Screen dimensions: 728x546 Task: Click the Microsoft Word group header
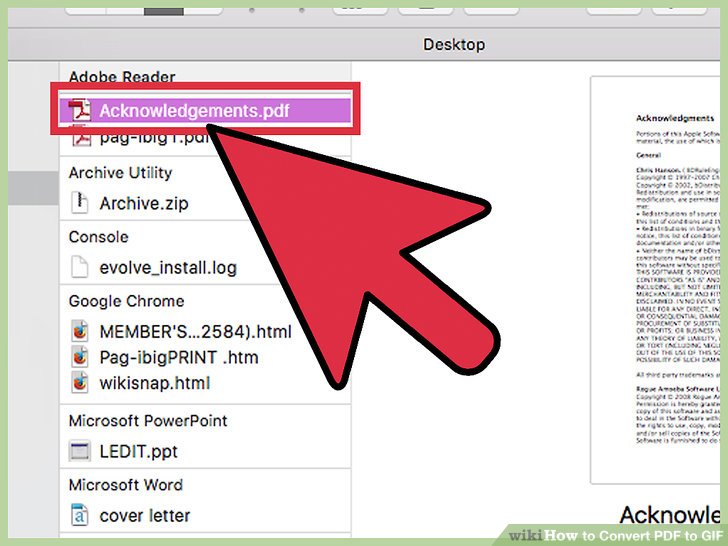126,485
